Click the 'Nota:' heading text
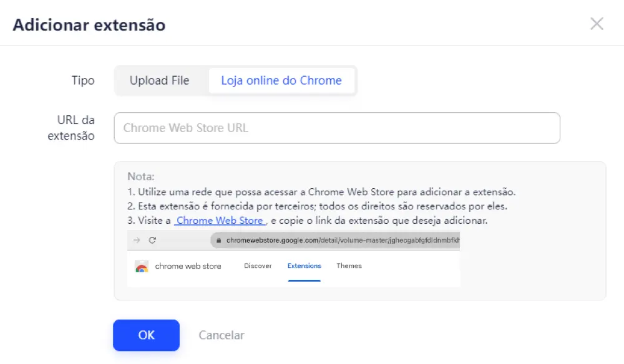The width and height of the screenshot is (624, 364). pos(141,176)
